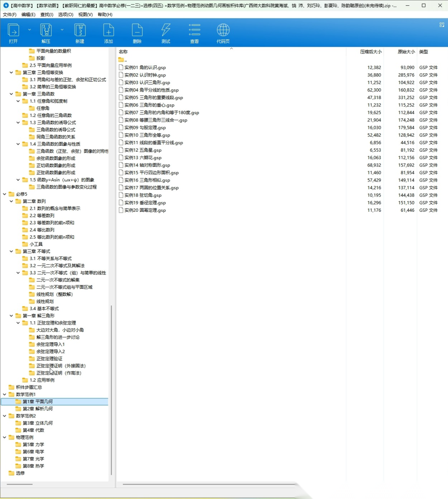Viewport: 448px width, 499px height.
Task: Click the 代码页 (Code page) globe icon
Action: click(223, 31)
